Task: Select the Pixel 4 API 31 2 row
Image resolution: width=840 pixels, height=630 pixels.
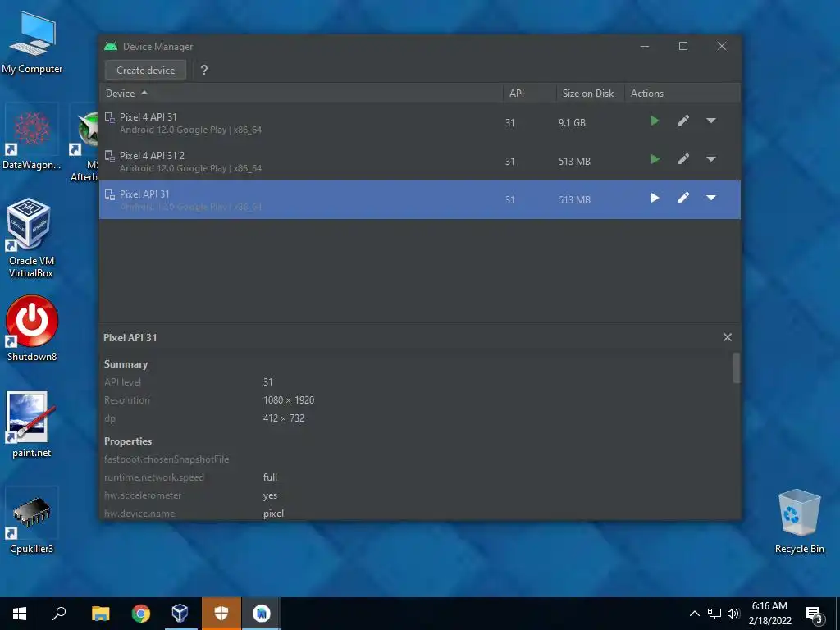Action: [420, 162]
